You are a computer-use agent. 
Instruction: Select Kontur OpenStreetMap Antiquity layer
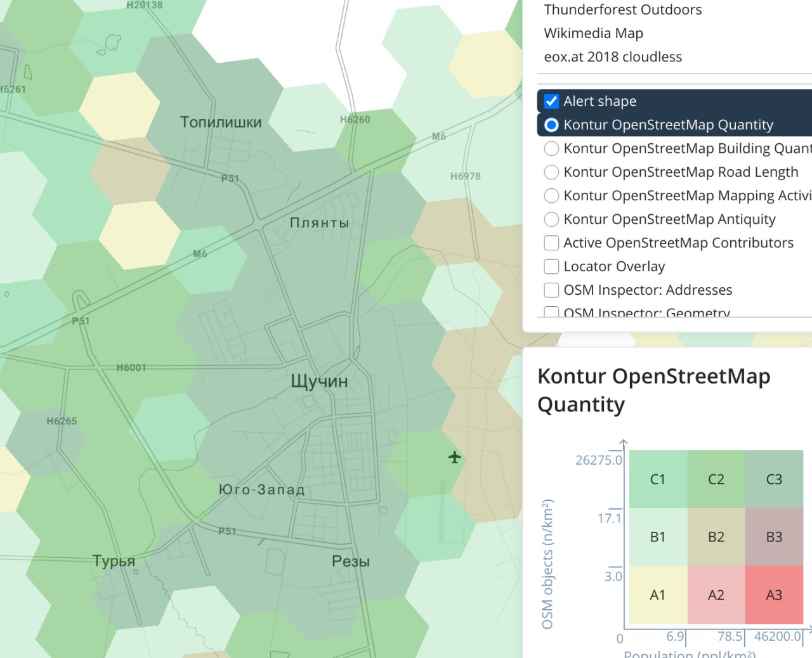(552, 219)
